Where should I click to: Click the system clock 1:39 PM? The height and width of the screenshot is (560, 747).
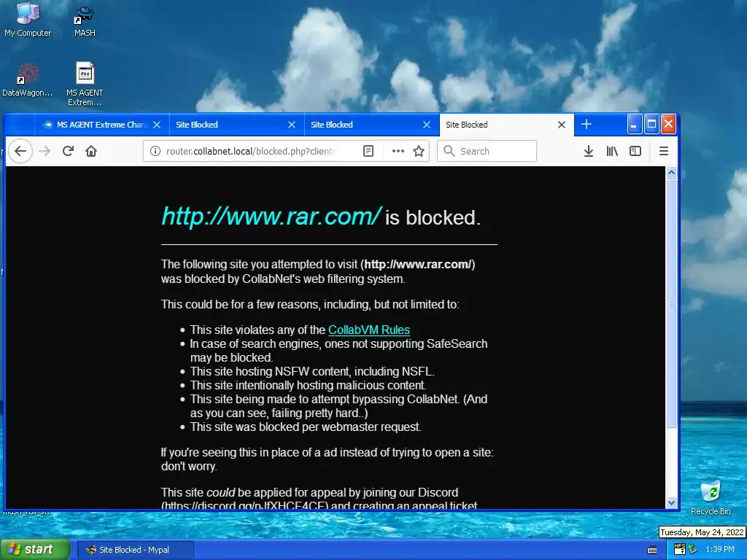pyautogui.click(x=720, y=550)
